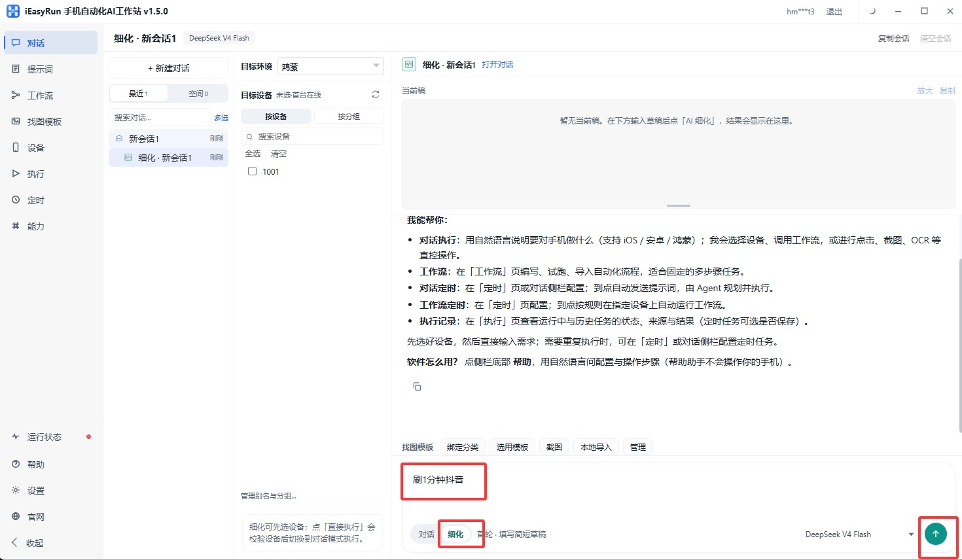Click the chat area vertical scrollbar

[959, 345]
